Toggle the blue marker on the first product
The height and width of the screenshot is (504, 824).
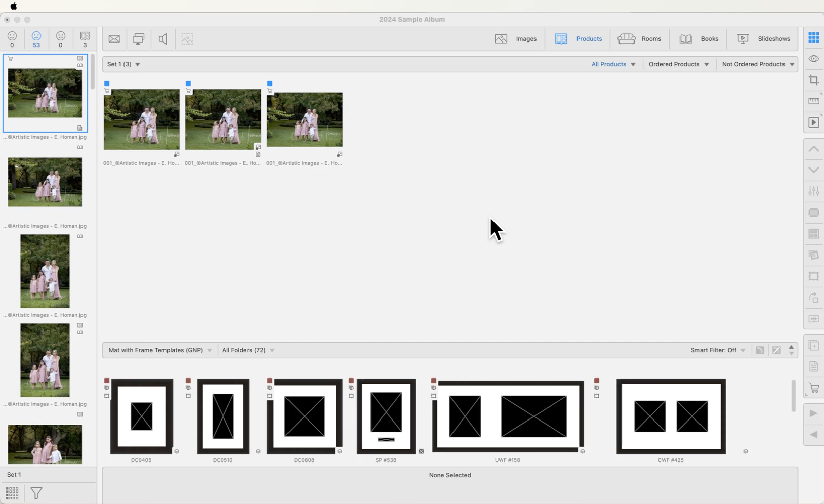pos(107,83)
